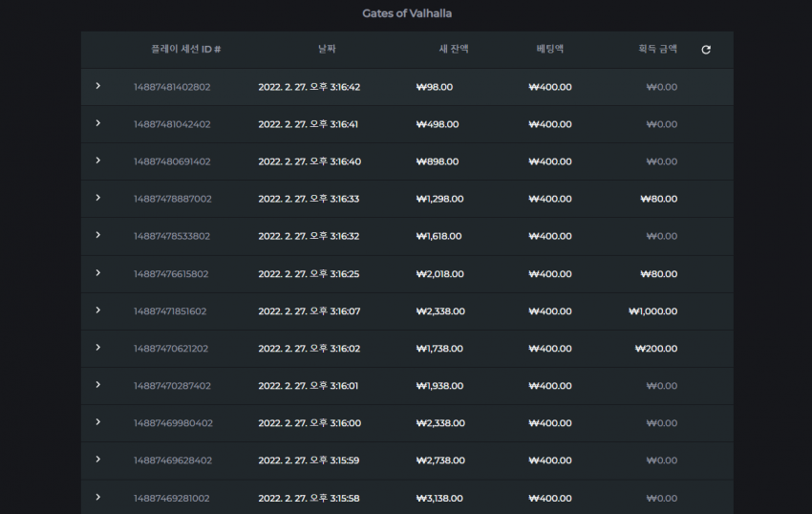Open chevron for session 14887478533802
The height and width of the screenshot is (514, 812).
(x=97, y=235)
